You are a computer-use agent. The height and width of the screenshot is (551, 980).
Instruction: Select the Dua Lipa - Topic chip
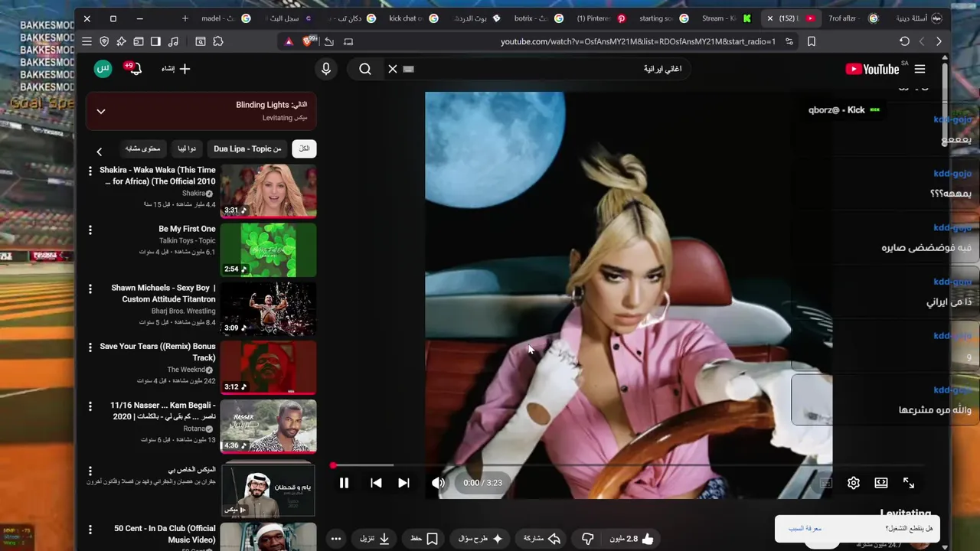click(247, 148)
